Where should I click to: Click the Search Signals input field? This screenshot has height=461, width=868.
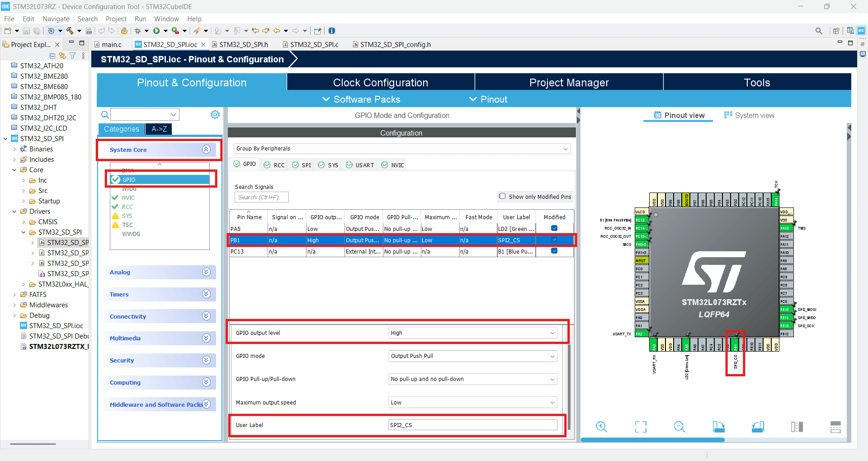click(x=262, y=197)
